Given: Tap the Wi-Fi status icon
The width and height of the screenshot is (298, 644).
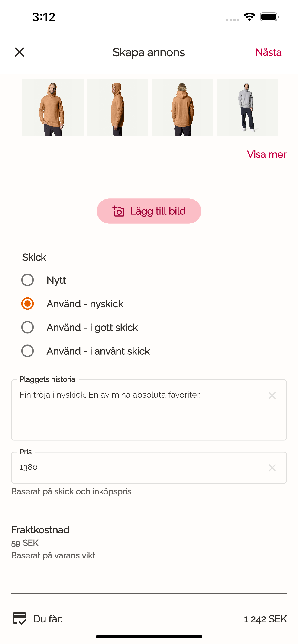Looking at the screenshot, I should coord(249,17).
